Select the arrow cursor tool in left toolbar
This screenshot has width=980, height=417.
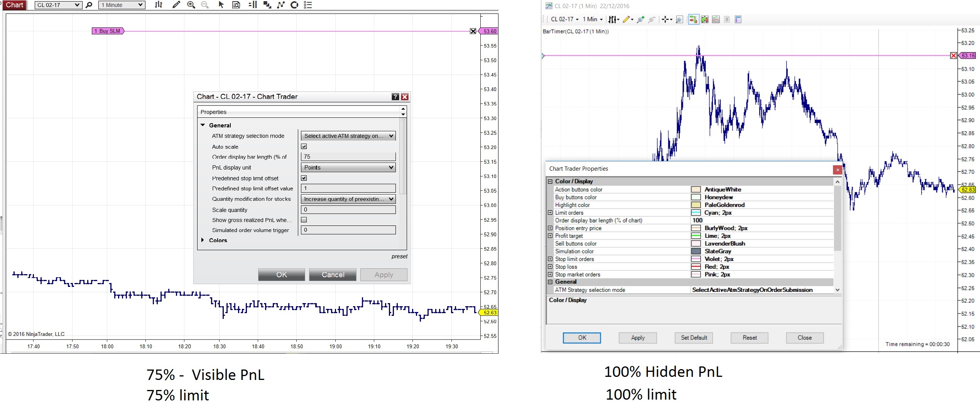coord(221,5)
